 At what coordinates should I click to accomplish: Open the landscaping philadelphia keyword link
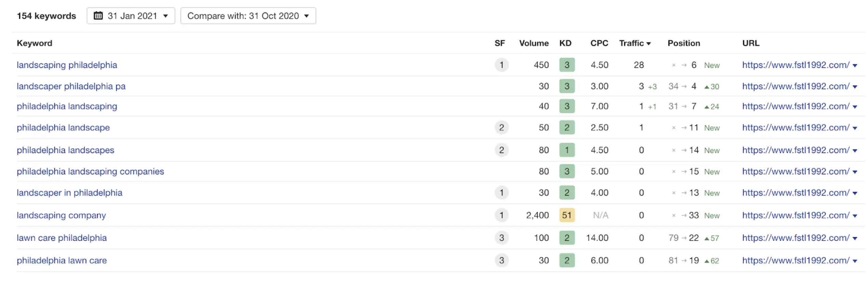(67, 65)
